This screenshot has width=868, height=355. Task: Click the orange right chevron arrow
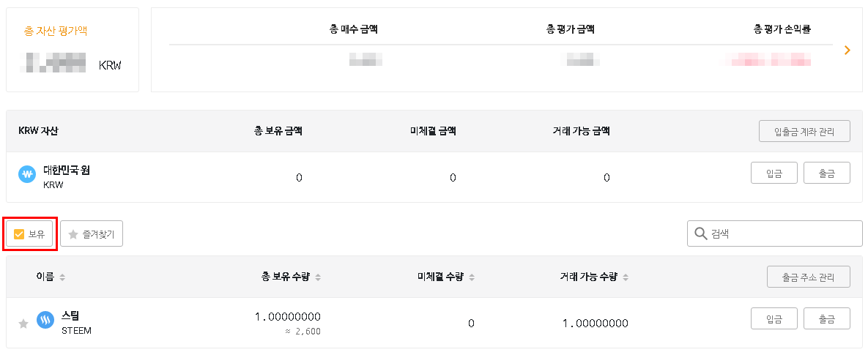(847, 50)
